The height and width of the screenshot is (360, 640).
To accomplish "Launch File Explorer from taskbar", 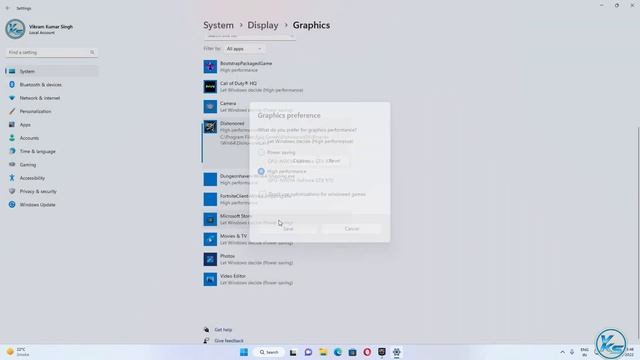I will (323, 352).
